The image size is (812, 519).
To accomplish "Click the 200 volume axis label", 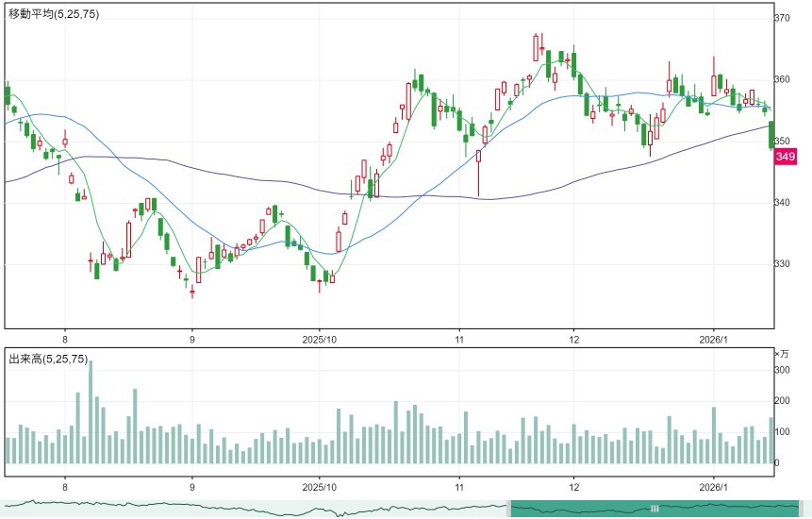I will click(x=782, y=401).
